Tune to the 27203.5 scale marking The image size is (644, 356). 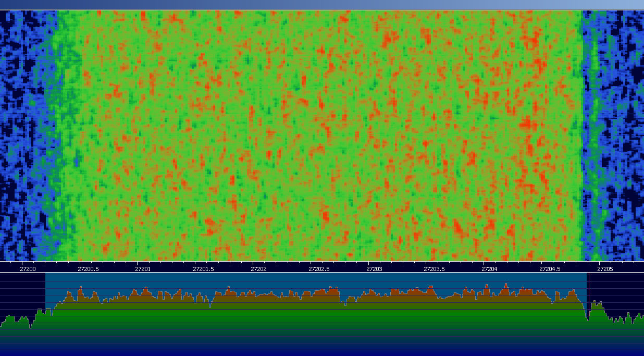click(x=435, y=269)
